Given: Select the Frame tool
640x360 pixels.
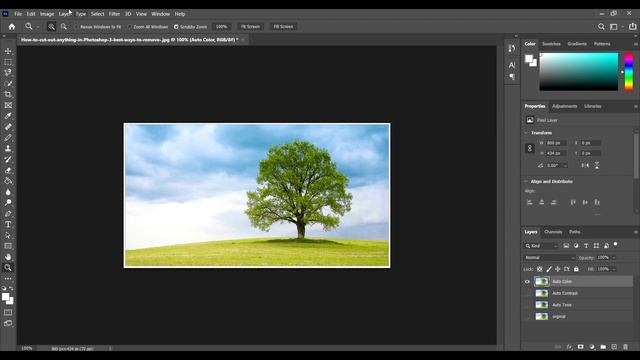Looking at the screenshot, I should [8, 105].
